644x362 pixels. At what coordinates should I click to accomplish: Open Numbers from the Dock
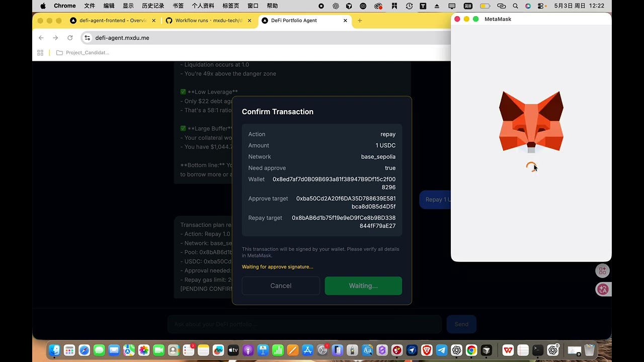[x=278, y=350]
